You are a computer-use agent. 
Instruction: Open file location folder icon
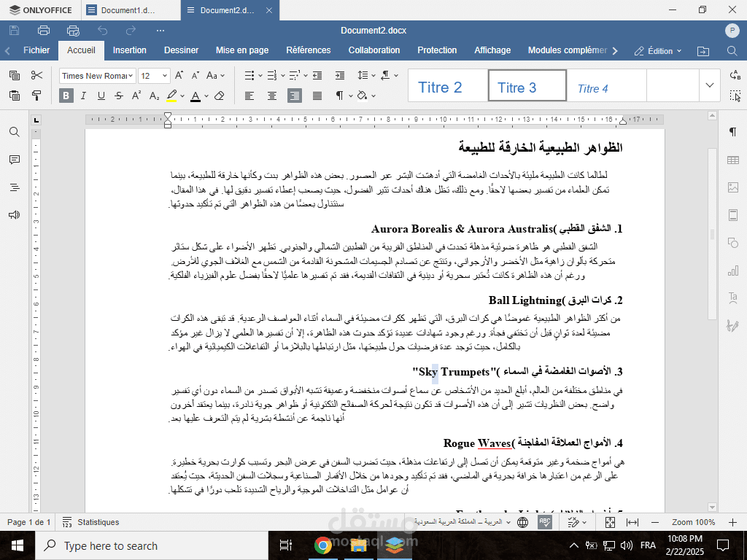tap(703, 51)
